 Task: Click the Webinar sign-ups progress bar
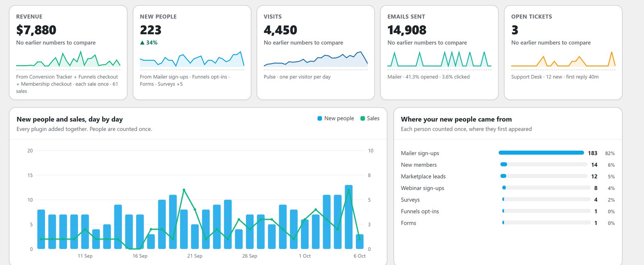tap(546, 188)
